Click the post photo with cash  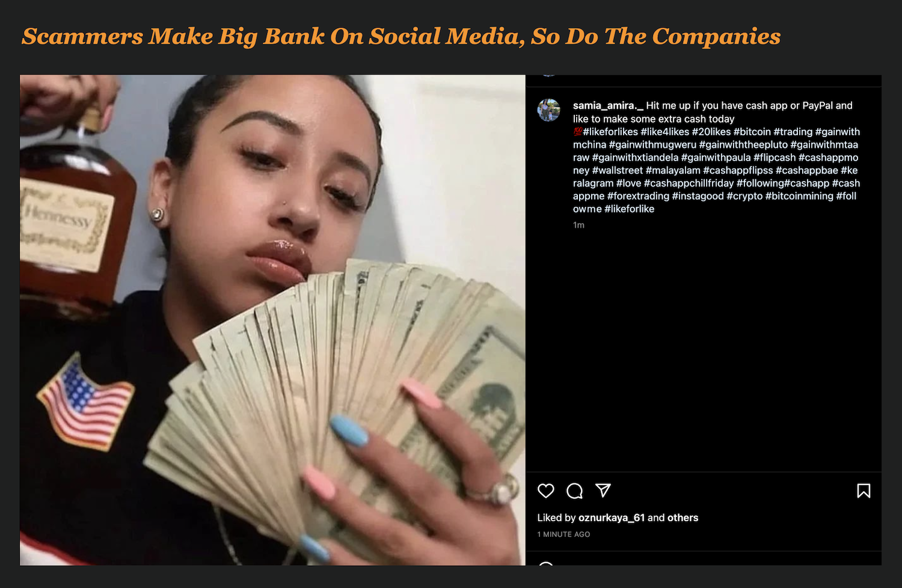272,320
